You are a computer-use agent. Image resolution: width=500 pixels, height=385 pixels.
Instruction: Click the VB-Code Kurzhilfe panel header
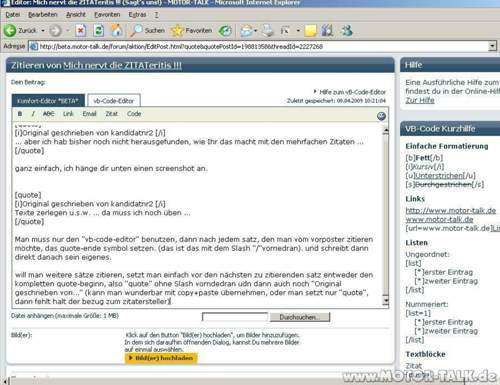[x=450, y=129]
